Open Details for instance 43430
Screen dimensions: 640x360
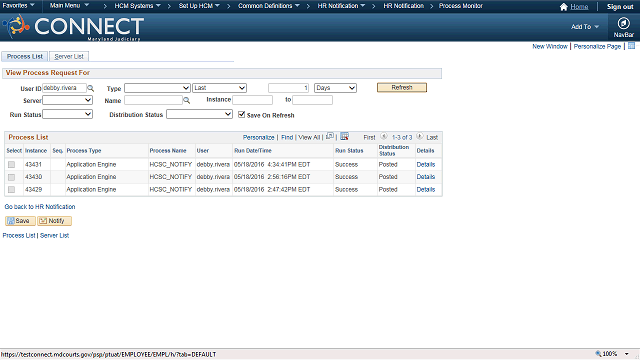(x=426, y=177)
